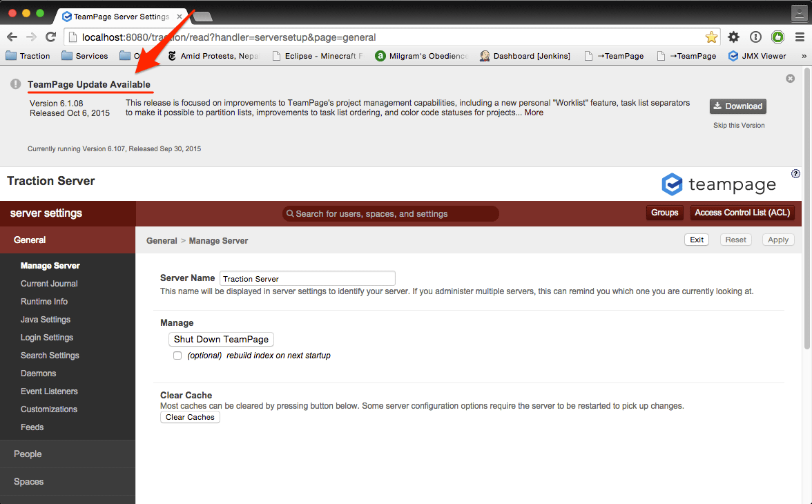Image resolution: width=812 pixels, height=504 pixels.
Task: Open a new browser tab
Action: point(202,17)
